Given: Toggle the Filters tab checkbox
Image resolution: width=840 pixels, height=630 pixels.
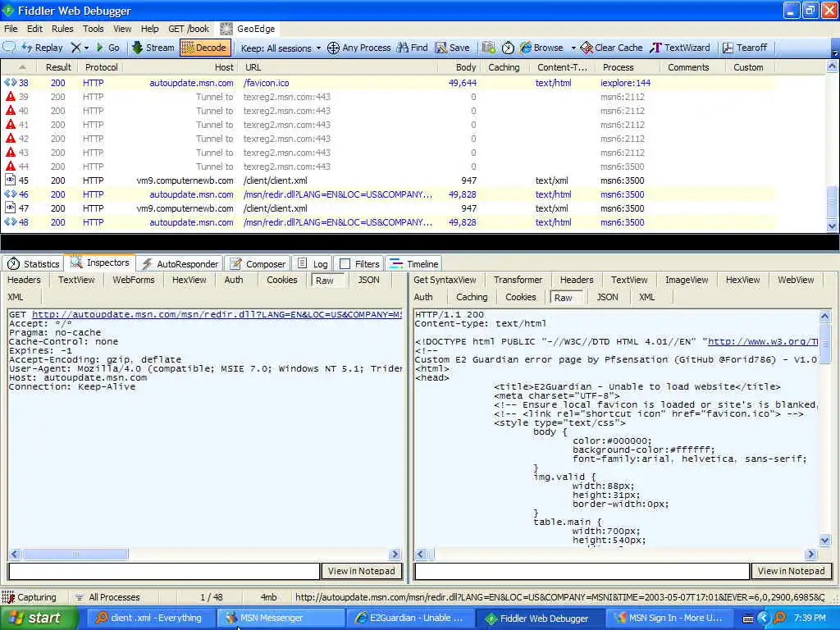Looking at the screenshot, I should click(345, 263).
